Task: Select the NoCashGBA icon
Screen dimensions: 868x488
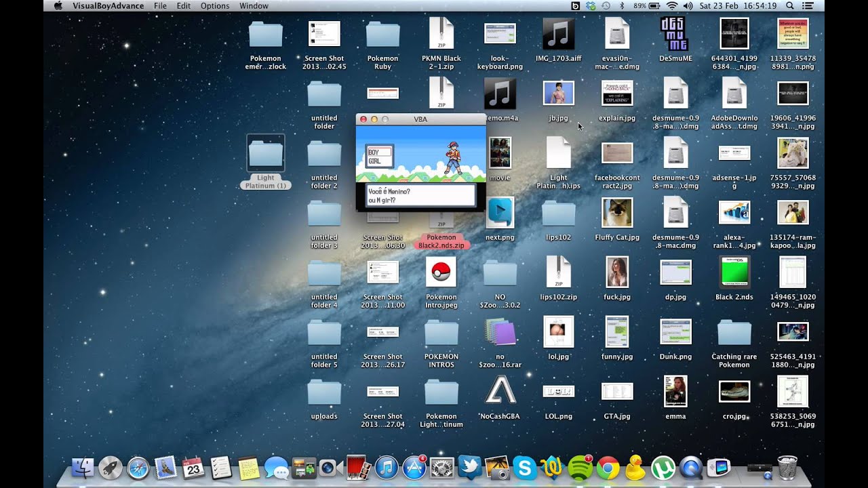Action: pos(499,399)
